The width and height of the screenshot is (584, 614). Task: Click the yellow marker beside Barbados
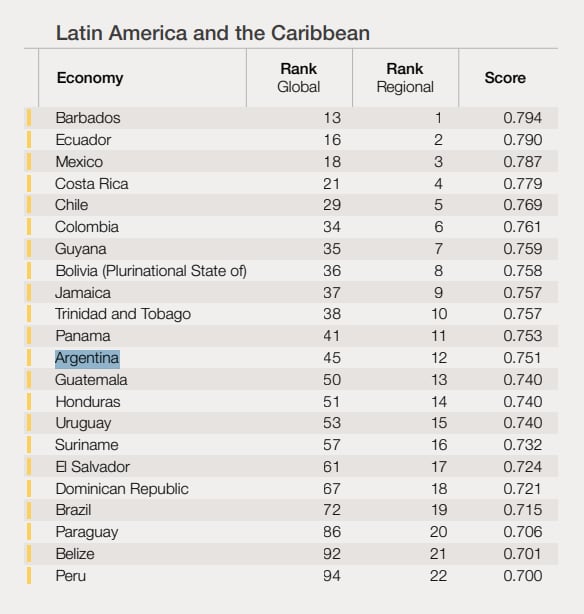[29, 118]
